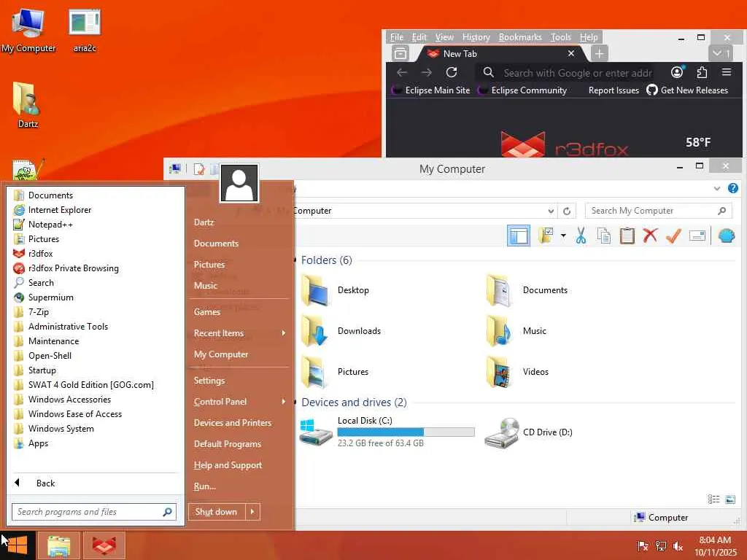Open the Edit menu in r3dfox
The image size is (747, 560).
point(419,37)
